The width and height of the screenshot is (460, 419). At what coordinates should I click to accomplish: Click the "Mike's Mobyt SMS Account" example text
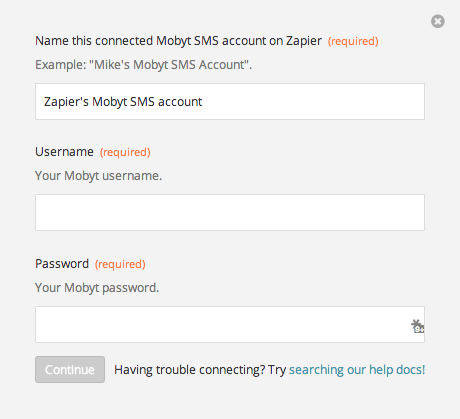170,65
